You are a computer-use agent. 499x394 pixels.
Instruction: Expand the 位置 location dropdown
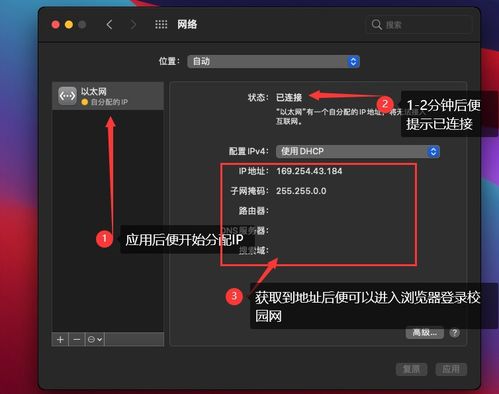click(x=273, y=62)
